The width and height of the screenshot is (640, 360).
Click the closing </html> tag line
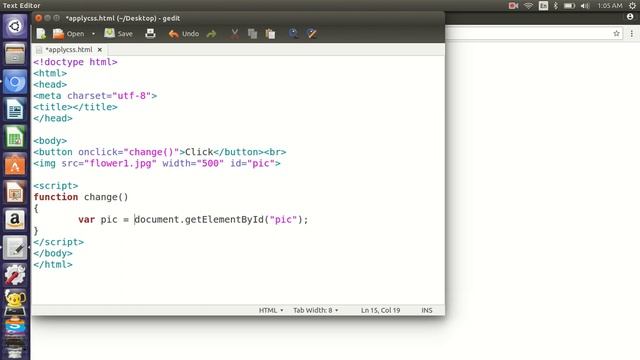click(x=53, y=265)
